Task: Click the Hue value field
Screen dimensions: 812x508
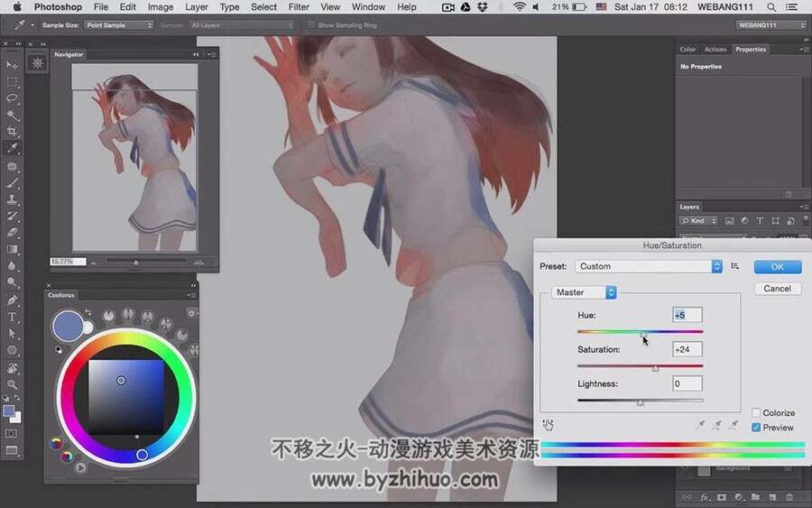Action: click(x=687, y=315)
